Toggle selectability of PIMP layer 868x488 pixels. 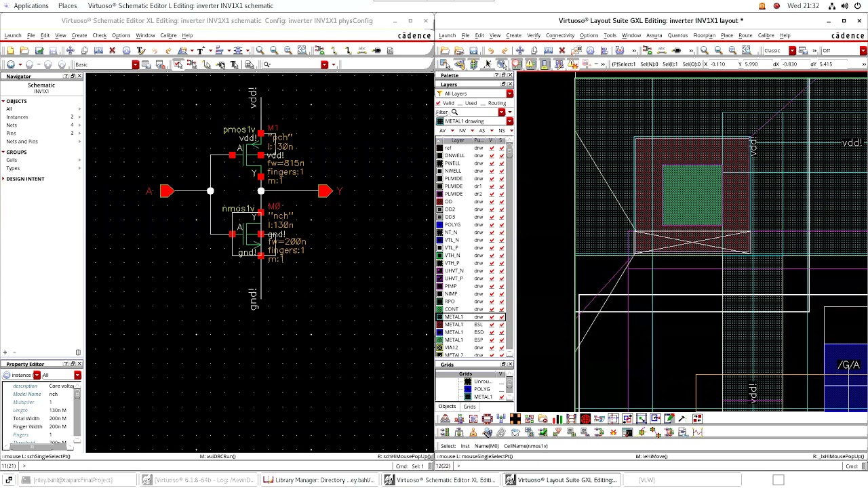click(501, 286)
